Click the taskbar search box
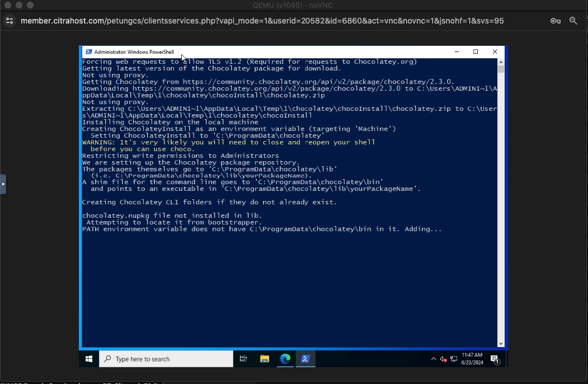The width and height of the screenshot is (588, 384). [166, 359]
